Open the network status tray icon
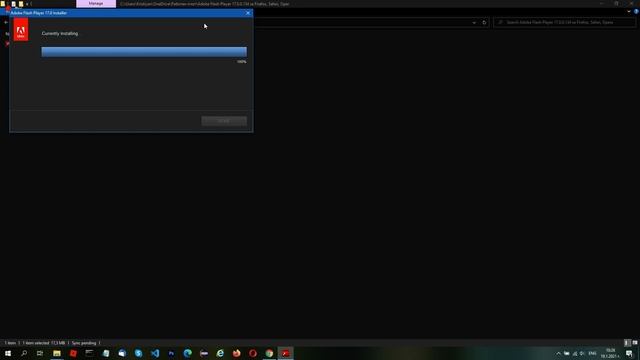Viewport: 640px width, 360px height. (575, 353)
